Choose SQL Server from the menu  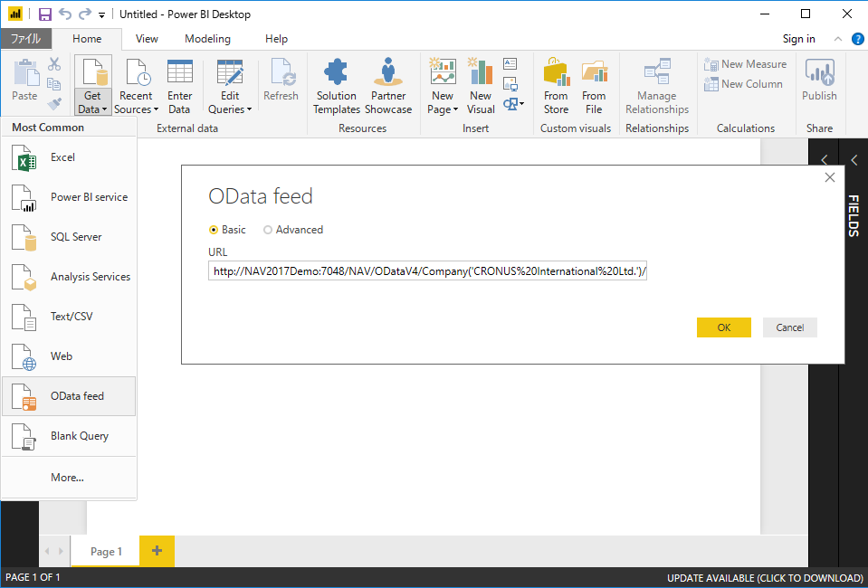(x=69, y=237)
